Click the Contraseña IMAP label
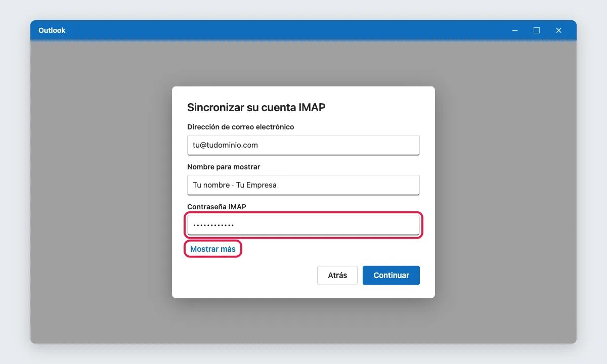 click(216, 207)
